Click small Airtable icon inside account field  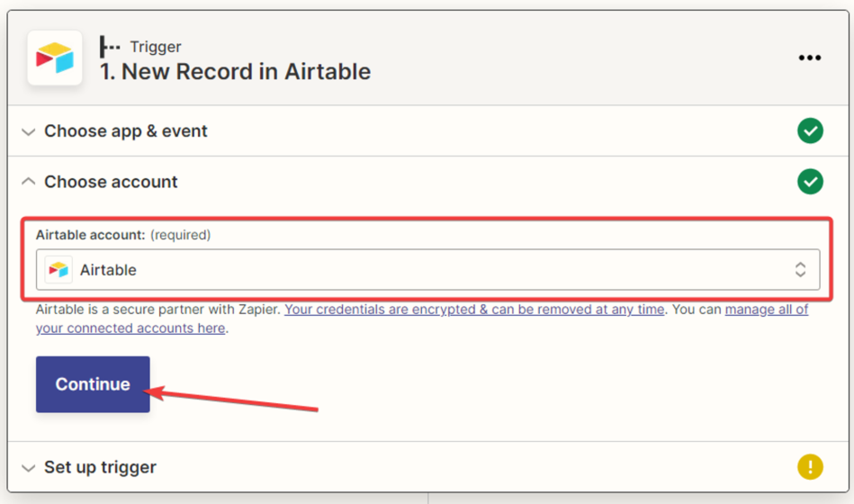tap(59, 270)
